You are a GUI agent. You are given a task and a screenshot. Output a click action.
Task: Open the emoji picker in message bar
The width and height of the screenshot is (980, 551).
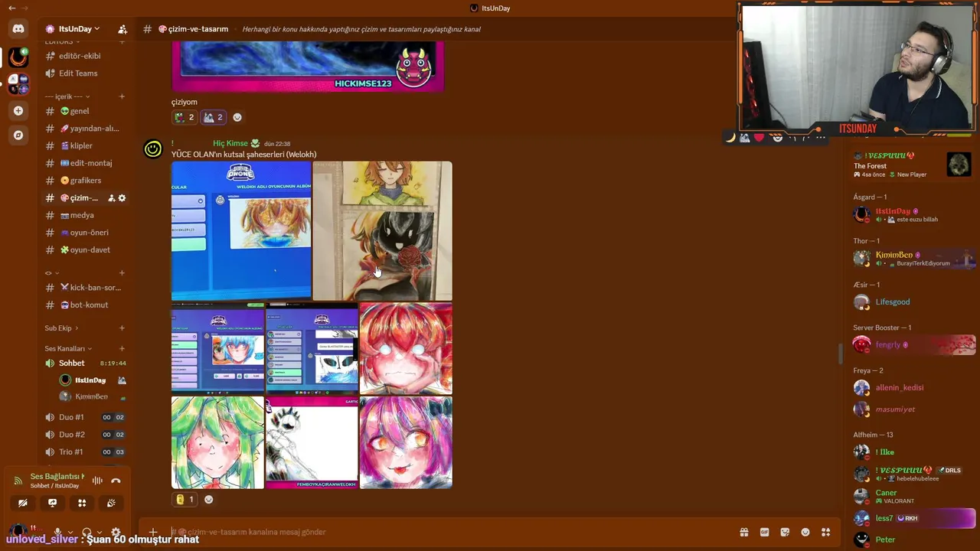[x=805, y=532]
